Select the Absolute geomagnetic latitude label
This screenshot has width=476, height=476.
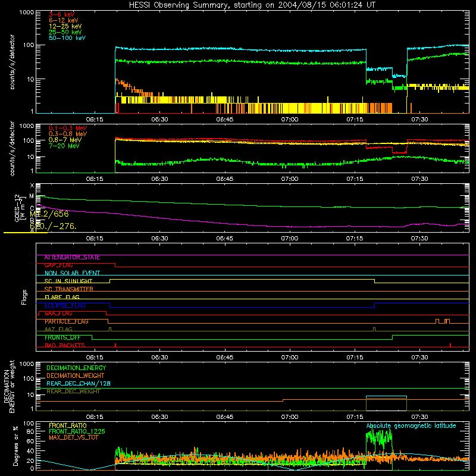411,426
